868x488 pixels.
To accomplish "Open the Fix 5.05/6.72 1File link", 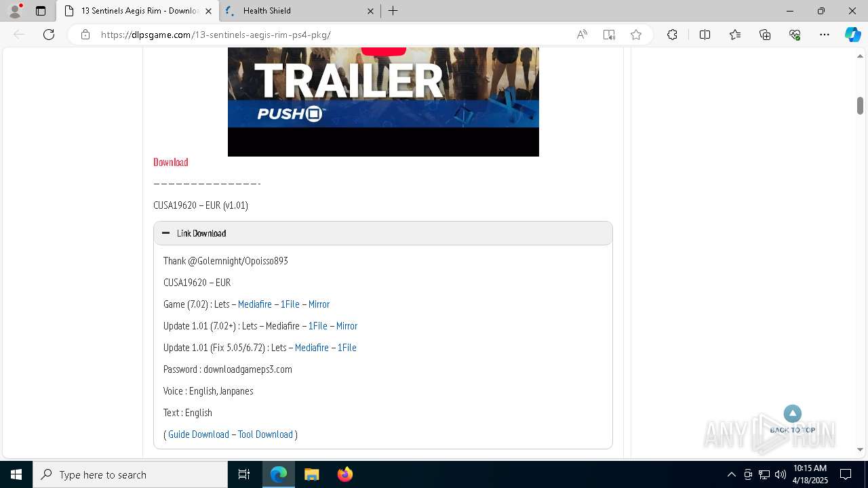I will [347, 348].
